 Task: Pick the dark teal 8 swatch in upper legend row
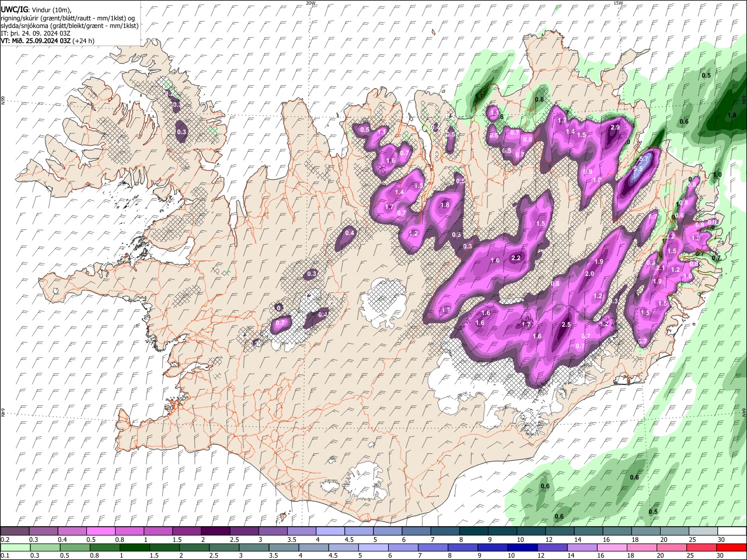click(x=474, y=531)
